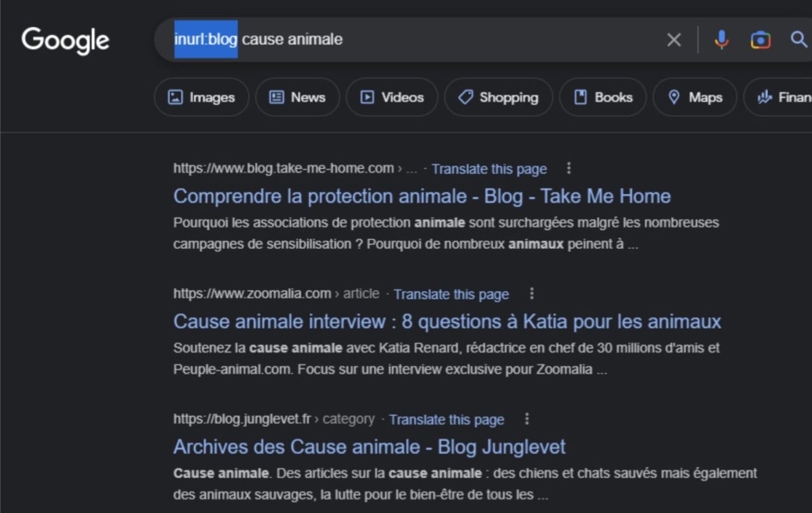Start voice search with the microphone icon
Screen dimensions: 812x513
[722, 40]
